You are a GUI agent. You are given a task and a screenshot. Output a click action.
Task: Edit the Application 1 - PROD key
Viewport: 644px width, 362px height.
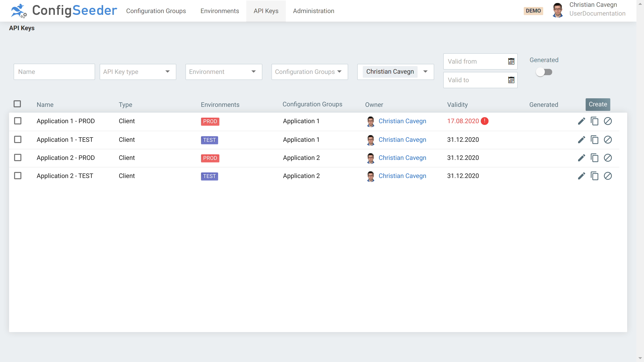click(581, 121)
